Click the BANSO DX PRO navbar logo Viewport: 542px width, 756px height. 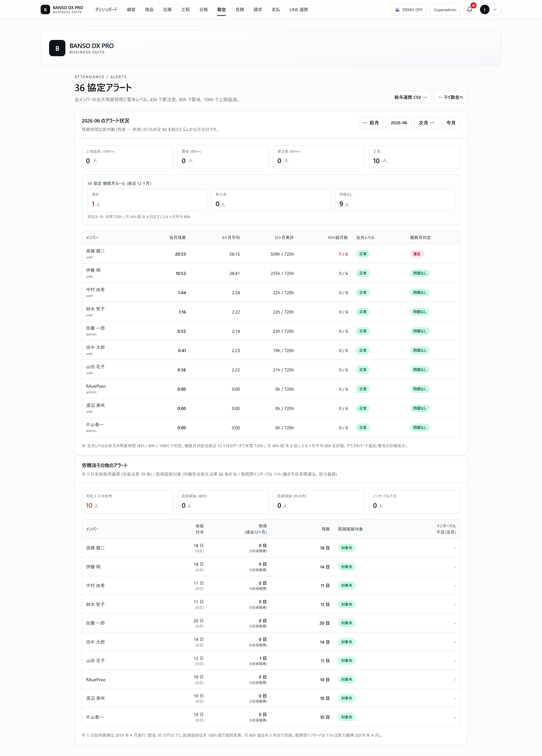62,10
